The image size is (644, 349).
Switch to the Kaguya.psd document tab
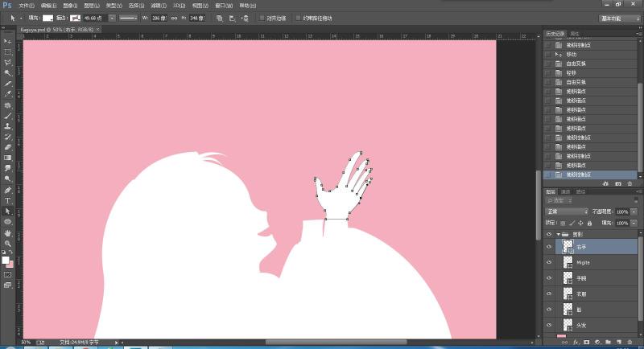coord(57,30)
